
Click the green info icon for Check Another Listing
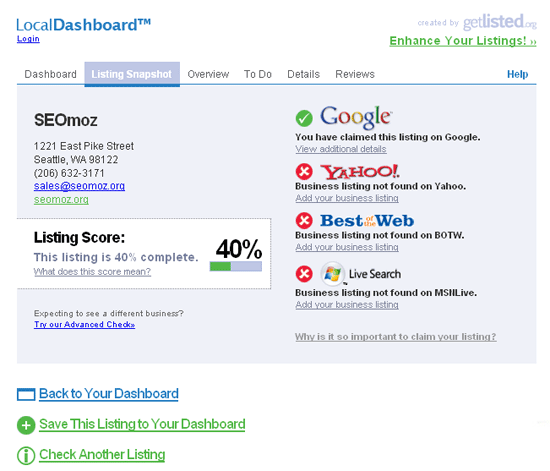tap(26, 456)
